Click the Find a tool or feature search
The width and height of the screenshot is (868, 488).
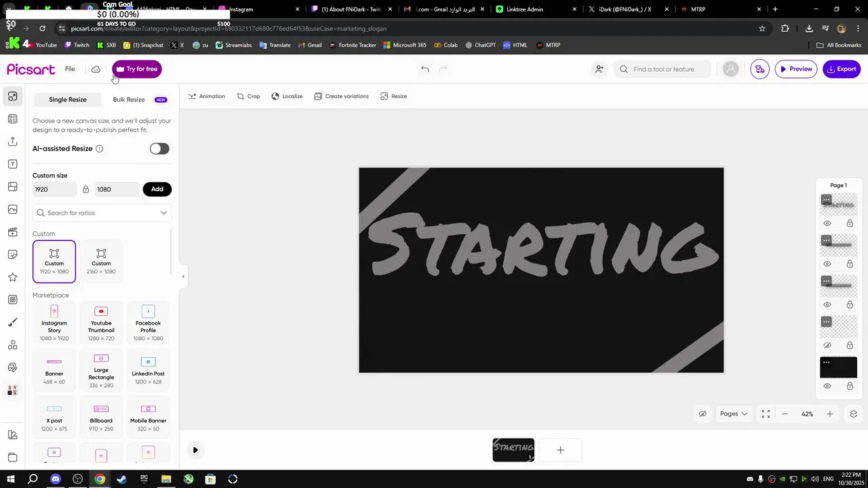point(664,69)
